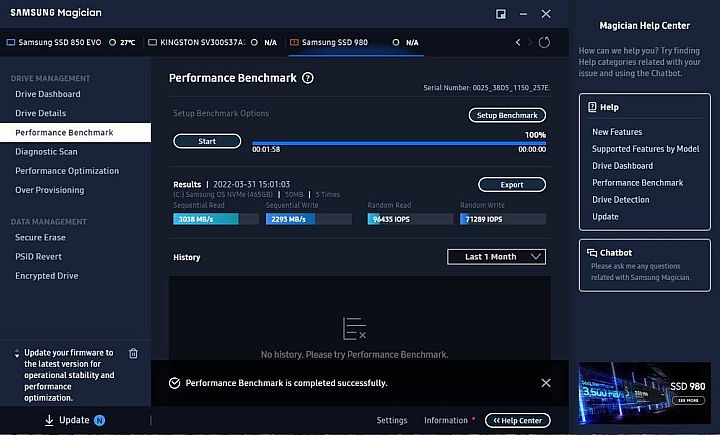This screenshot has height=435, width=720.
Task: Go to the previous drive with left arrow
Action: click(x=517, y=42)
